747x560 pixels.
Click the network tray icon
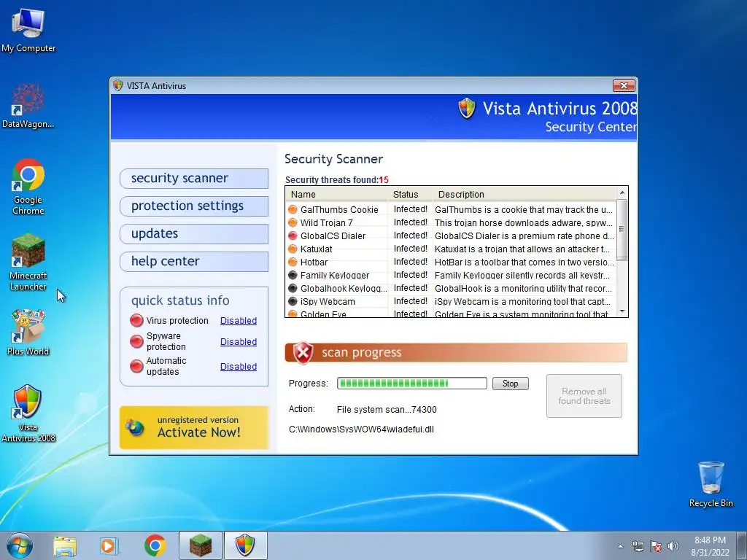638,546
